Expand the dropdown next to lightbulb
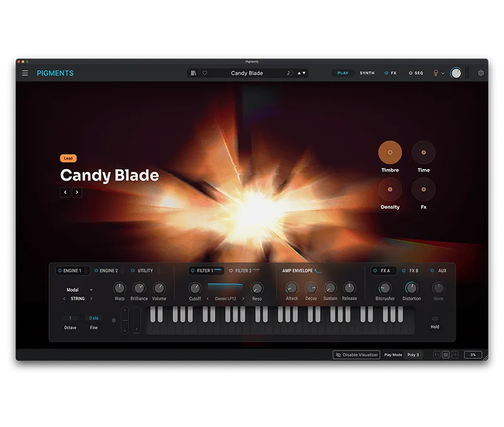The width and height of the screenshot is (504, 427). [443, 73]
